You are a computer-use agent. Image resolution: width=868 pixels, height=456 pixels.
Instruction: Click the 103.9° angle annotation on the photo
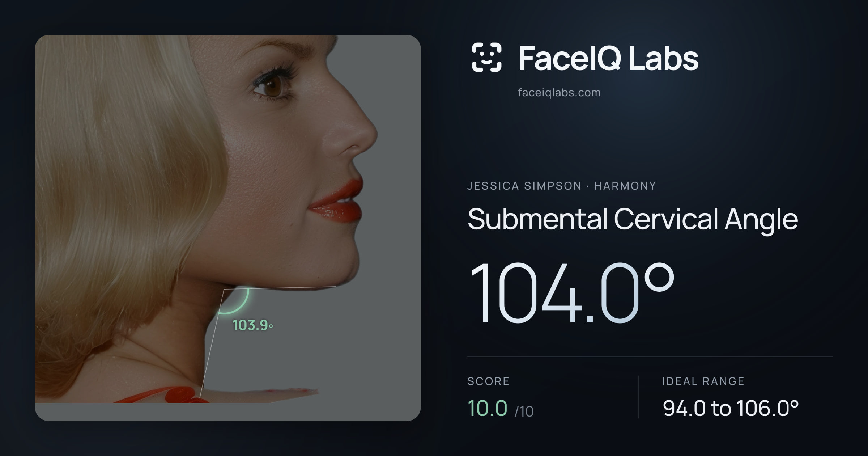click(x=252, y=325)
